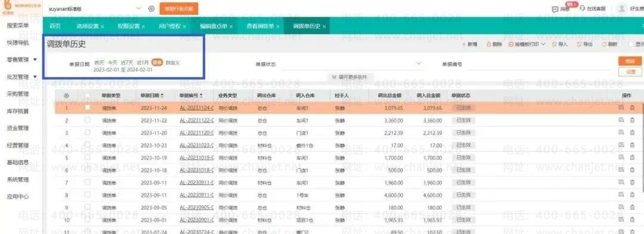Open document link AL-20231122
This screenshot has height=234, width=644.
[196, 121]
